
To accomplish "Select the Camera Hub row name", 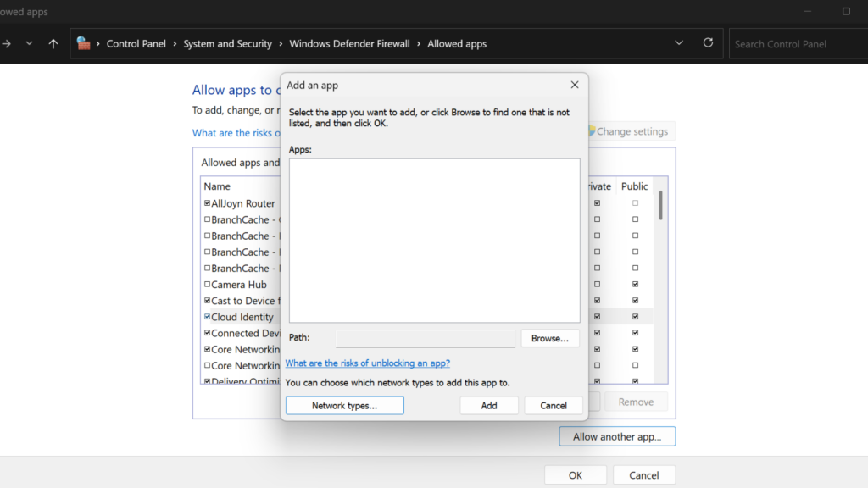I will pos(238,285).
